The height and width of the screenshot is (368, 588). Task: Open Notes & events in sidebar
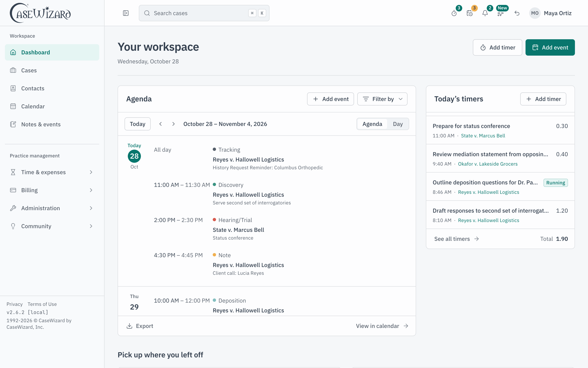tap(52, 124)
